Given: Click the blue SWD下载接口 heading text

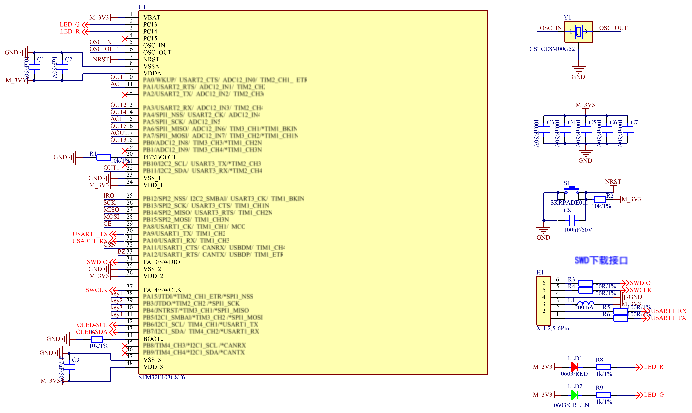Looking at the screenshot, I should 601,260.
